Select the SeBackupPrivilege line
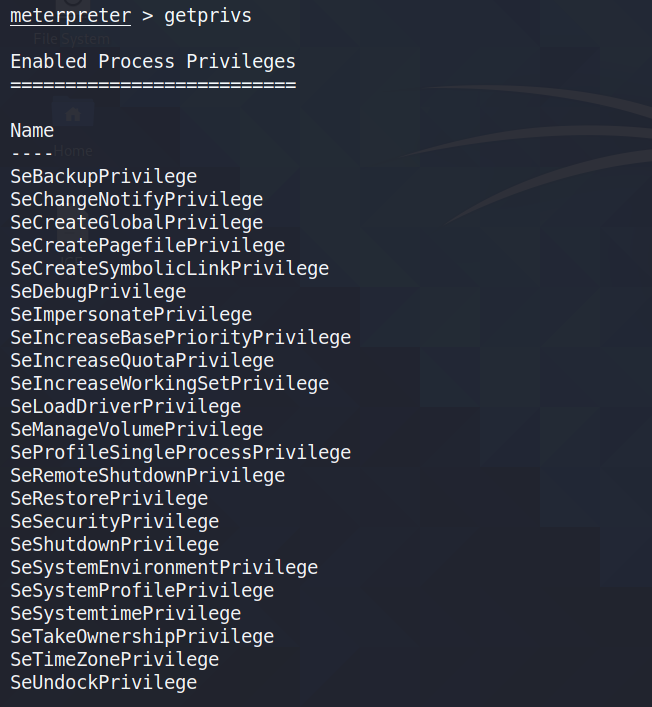The height and width of the screenshot is (707, 652). point(104,177)
